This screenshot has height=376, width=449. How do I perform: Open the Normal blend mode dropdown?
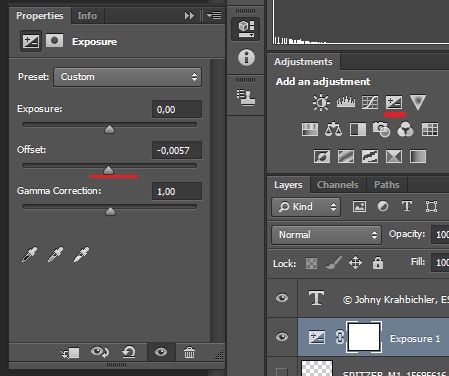coord(326,235)
